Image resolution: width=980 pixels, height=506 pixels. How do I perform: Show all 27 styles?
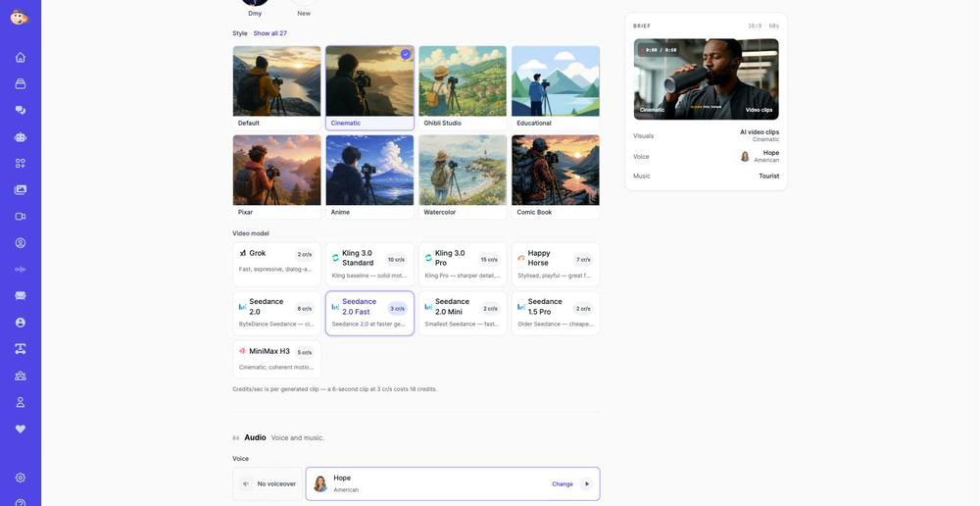(270, 33)
